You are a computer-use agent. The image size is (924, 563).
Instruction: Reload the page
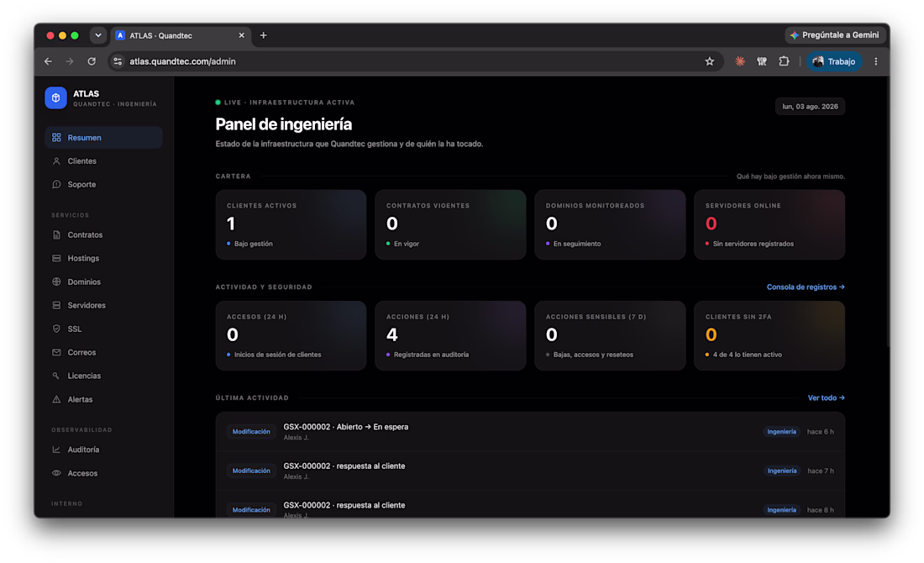click(x=92, y=61)
